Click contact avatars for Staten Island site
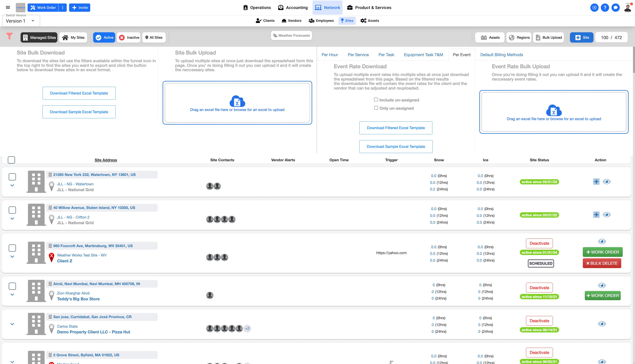The height and width of the screenshot is (364, 635). pos(220,219)
